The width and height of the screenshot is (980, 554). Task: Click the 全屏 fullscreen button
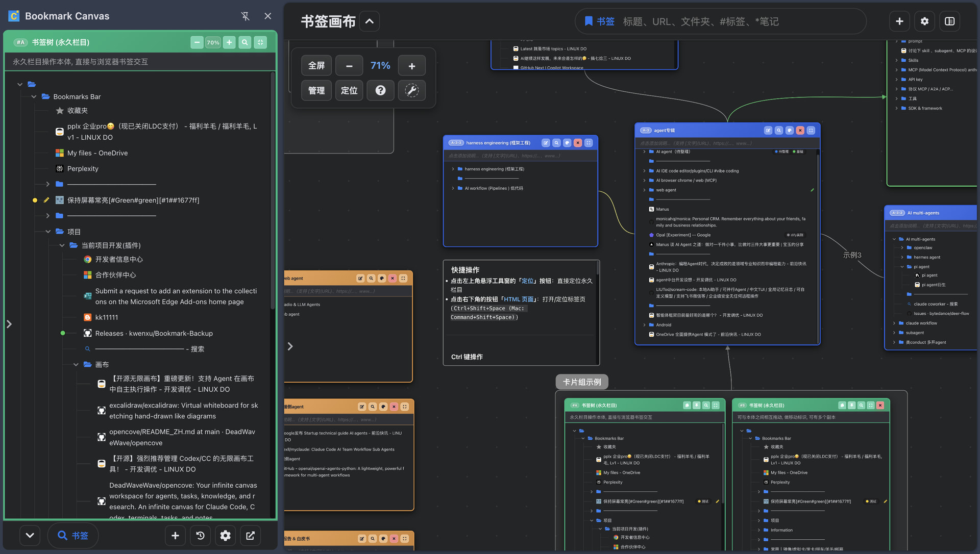[316, 66]
